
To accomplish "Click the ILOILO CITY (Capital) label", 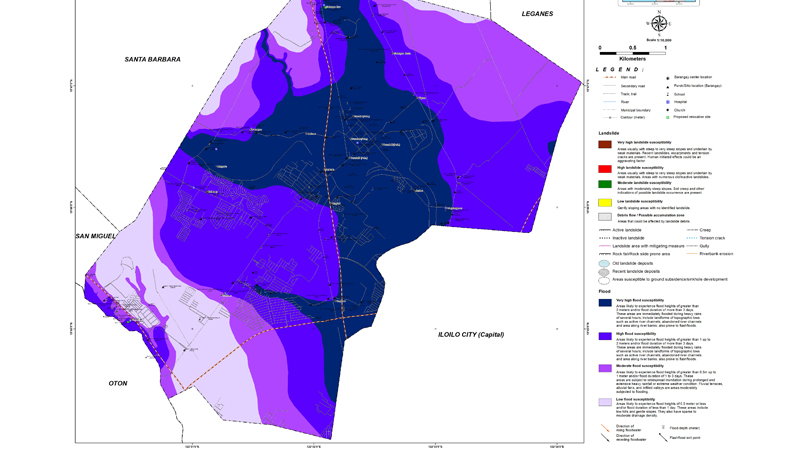I will pos(471,334).
